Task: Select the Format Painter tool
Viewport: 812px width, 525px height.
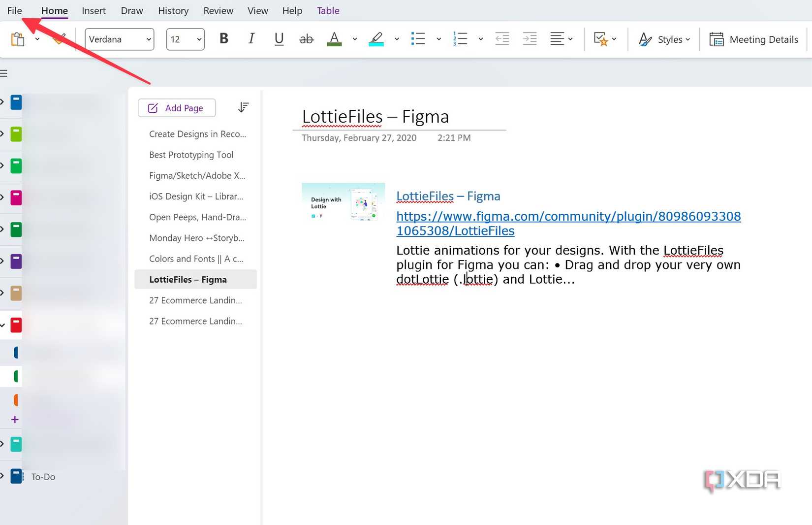Action: [59, 39]
